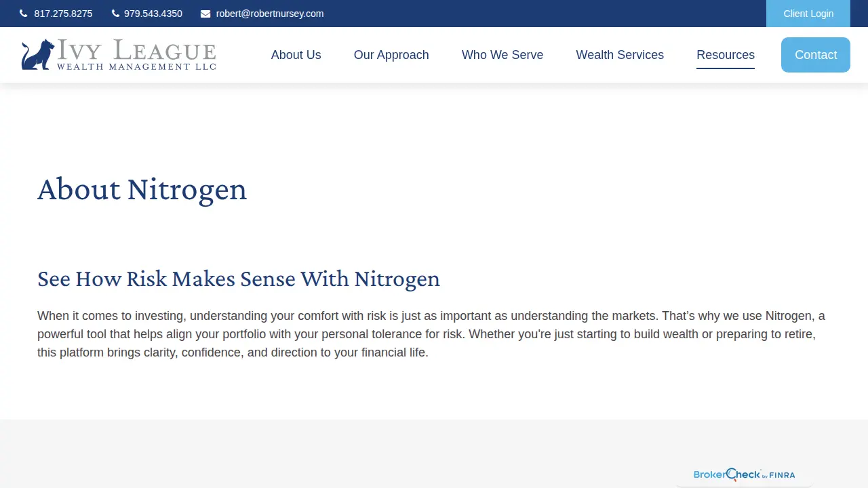This screenshot has width=868, height=488.
Task: Go to the Contact page button
Action: coord(816,55)
